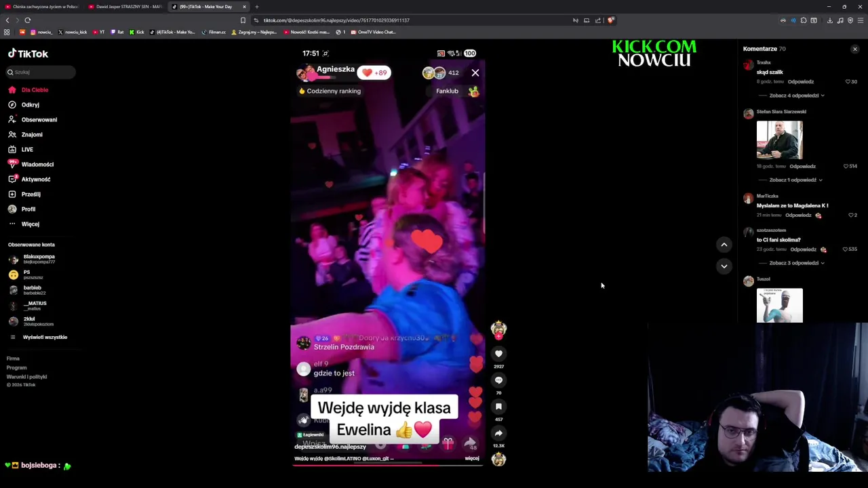
Task: Open the bookmarks apps grid icon
Action: 7,32
